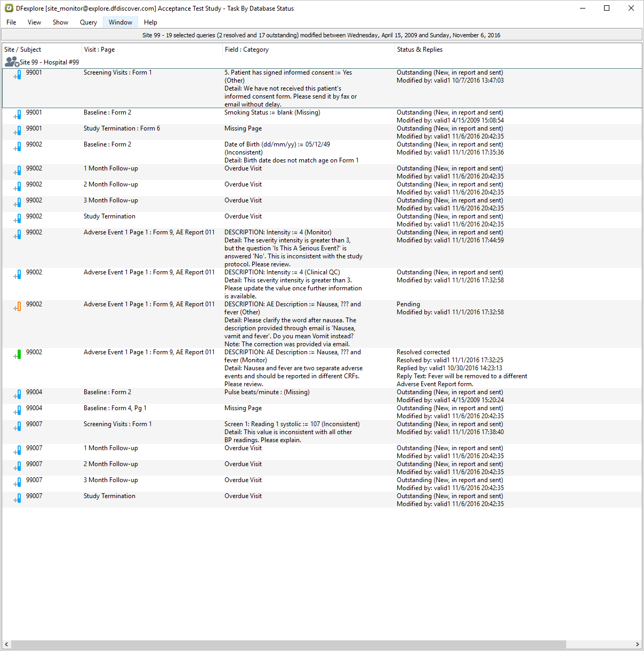Image resolution: width=644 pixels, height=651 pixels.
Task: Click the DFexplore application icon in title bar
Action: click(9, 8)
